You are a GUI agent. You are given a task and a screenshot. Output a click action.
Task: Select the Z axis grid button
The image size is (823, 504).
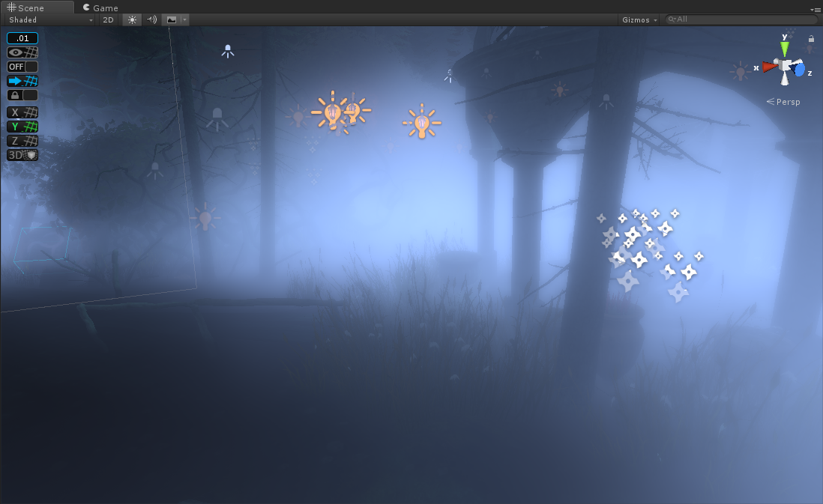(x=22, y=141)
